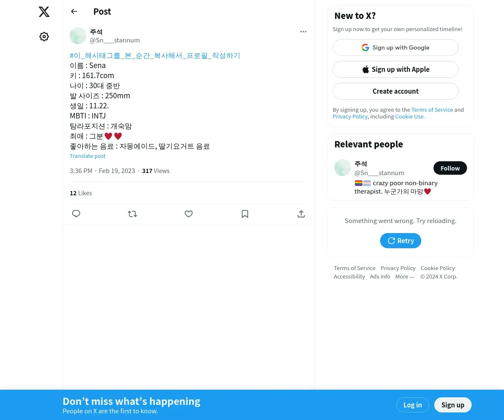The width and height of the screenshot is (504, 420).
Task: Click the reply speech bubble icon
Action: tap(76, 214)
